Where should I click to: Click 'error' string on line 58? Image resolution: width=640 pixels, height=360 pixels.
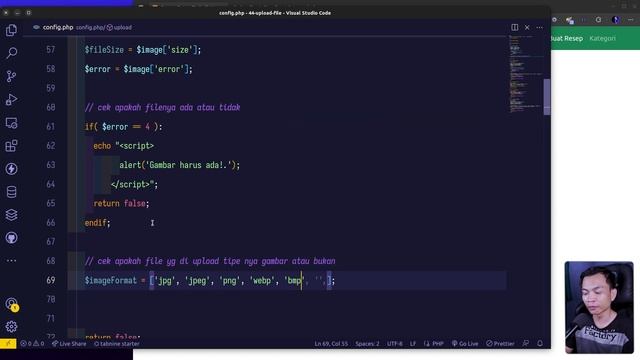pos(169,69)
